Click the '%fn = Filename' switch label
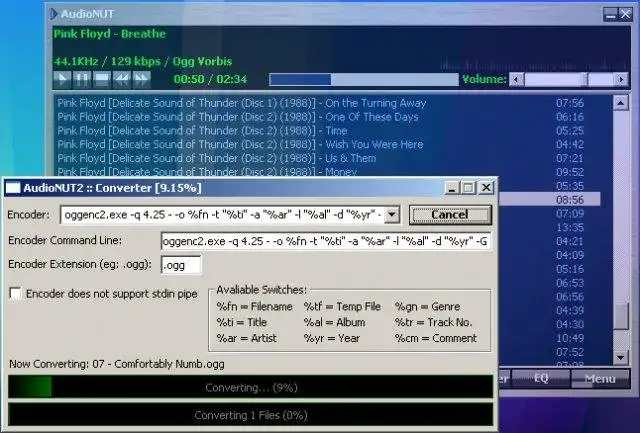640x433 pixels. coord(254,306)
